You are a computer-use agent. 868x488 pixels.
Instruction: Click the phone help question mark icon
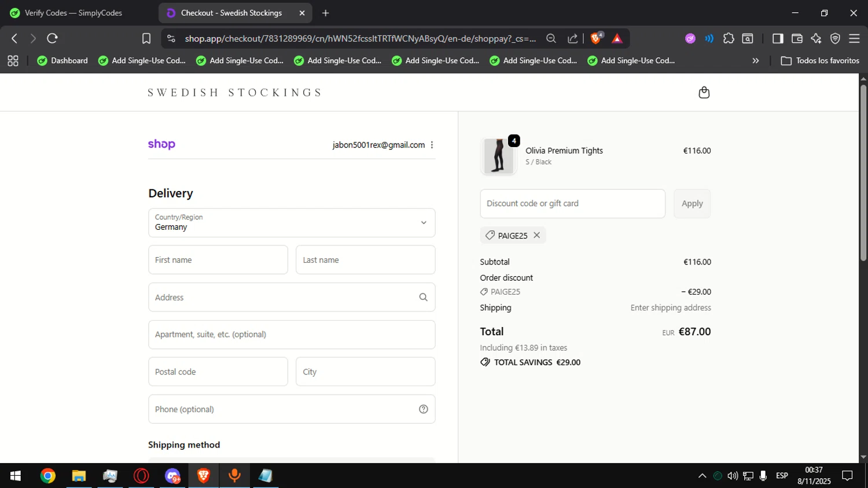pyautogui.click(x=423, y=409)
